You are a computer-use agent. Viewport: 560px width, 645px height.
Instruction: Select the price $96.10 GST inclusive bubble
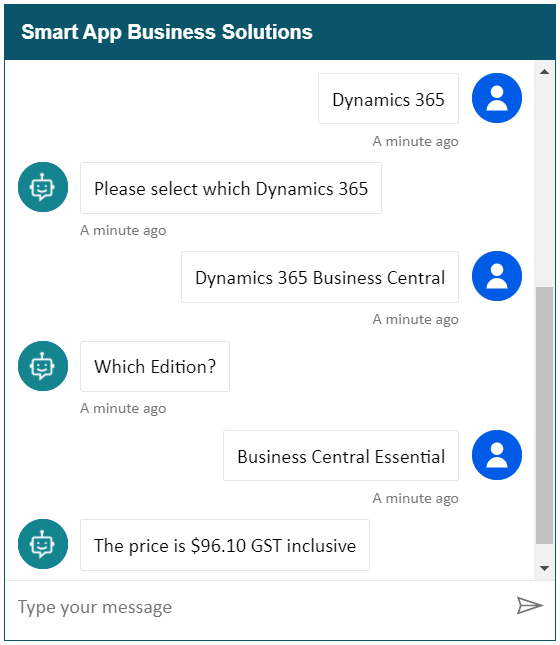pos(225,545)
